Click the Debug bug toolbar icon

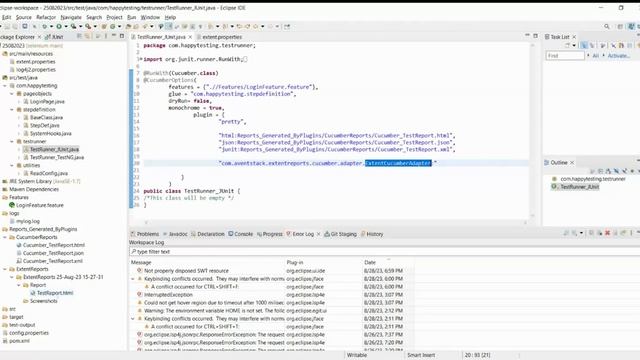pyautogui.click(x=44, y=27)
